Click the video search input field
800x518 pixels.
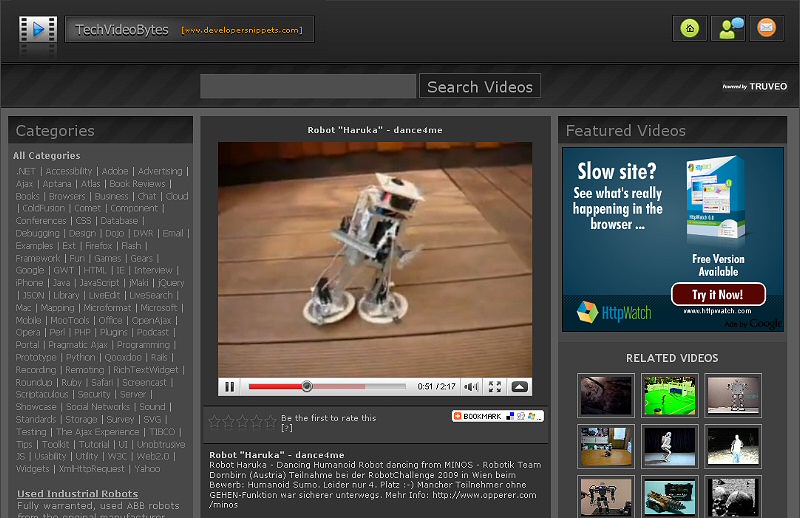tap(307, 87)
